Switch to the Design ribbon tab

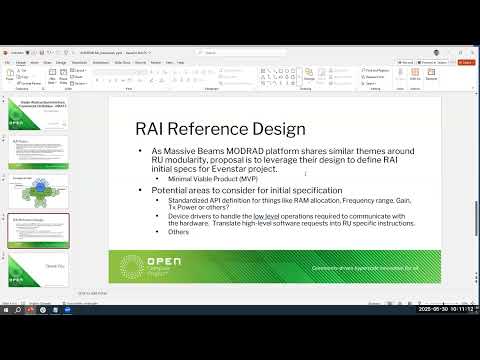click(x=61, y=62)
